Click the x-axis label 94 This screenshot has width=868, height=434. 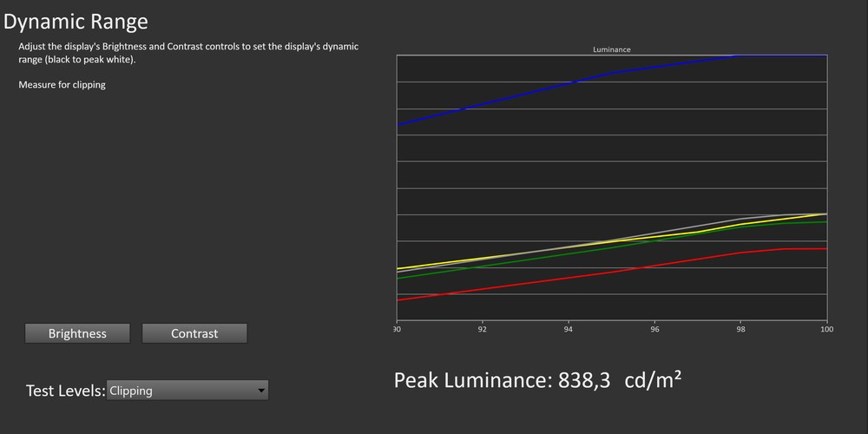(569, 330)
